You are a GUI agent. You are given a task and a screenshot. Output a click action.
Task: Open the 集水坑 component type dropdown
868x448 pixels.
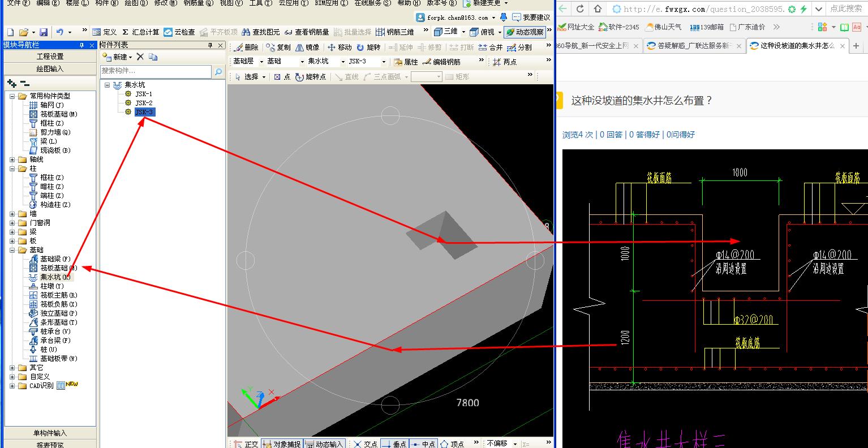pos(343,61)
